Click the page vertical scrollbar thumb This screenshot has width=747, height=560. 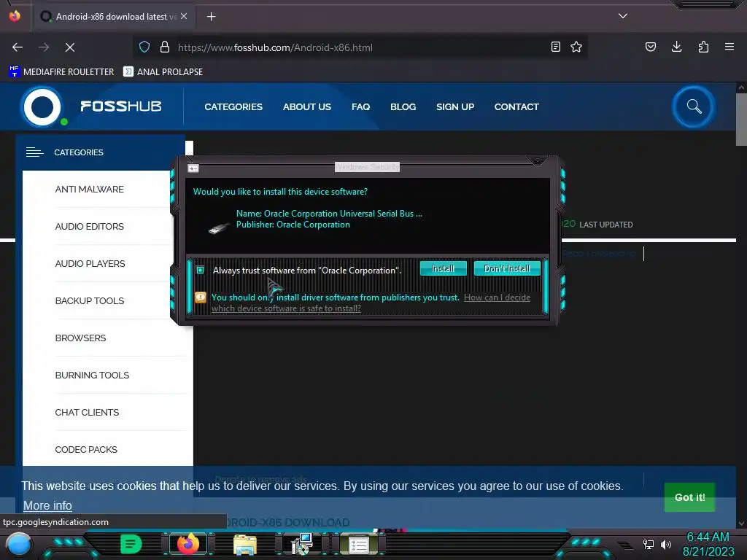tap(741, 119)
